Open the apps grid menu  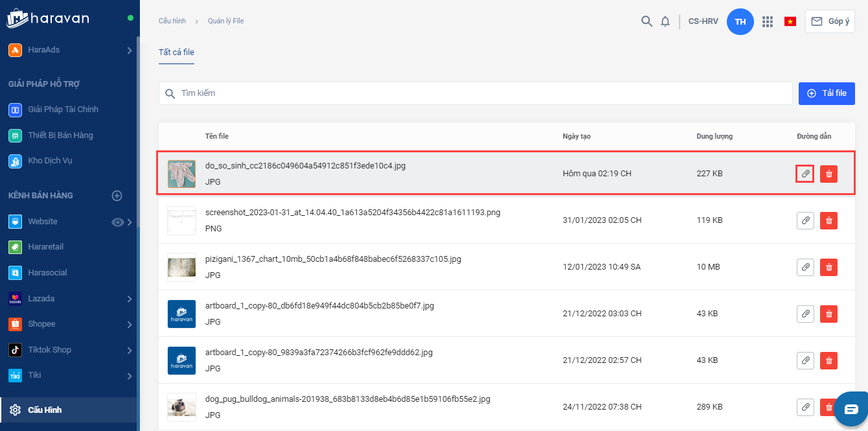coord(768,21)
